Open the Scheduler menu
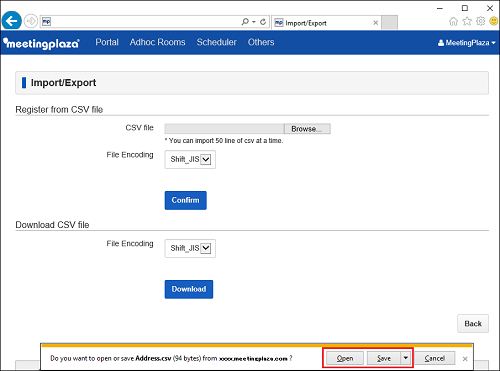 [216, 42]
